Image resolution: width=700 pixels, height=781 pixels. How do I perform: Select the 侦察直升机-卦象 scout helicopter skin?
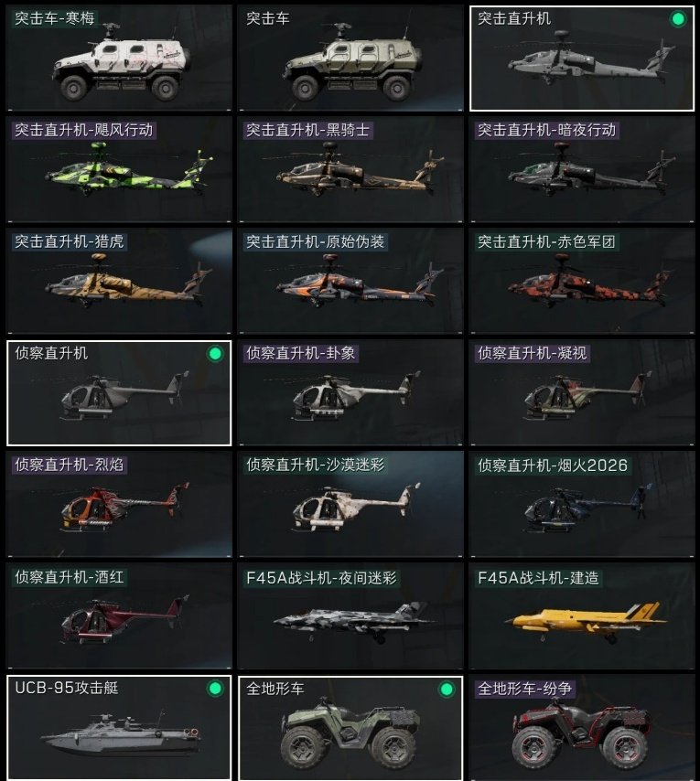(x=350, y=392)
